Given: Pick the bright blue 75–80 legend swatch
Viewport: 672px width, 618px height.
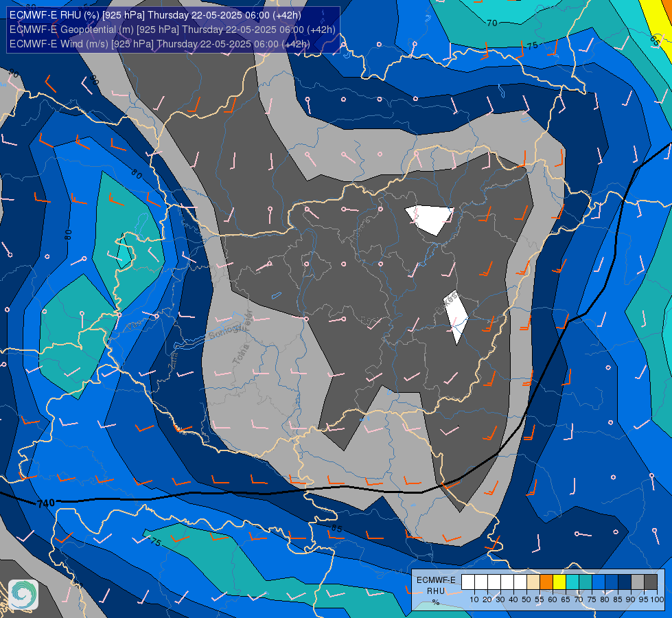Looking at the screenshot, I should coord(599,582).
